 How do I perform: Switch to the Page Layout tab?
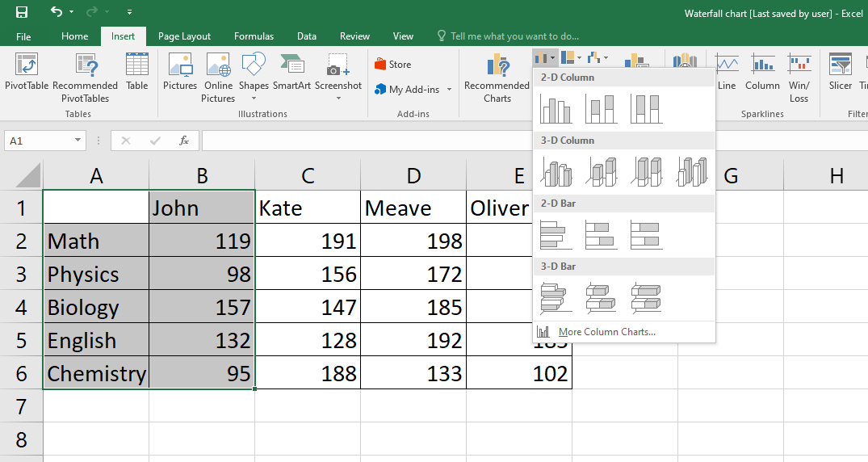click(184, 36)
